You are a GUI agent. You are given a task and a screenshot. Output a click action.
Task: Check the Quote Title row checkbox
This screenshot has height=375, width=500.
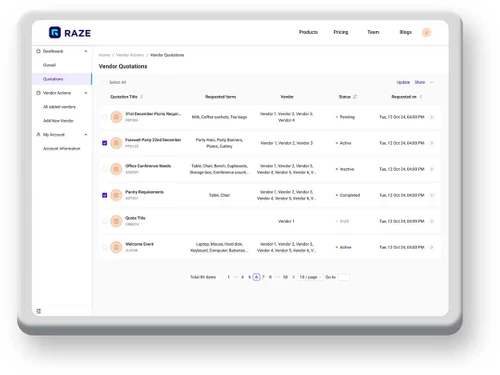pyautogui.click(x=104, y=221)
